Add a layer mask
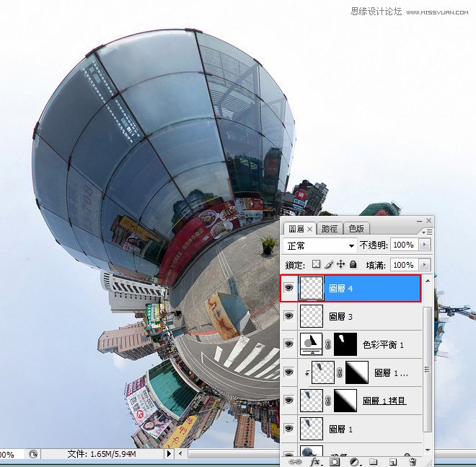This screenshot has height=467, width=476. [x=335, y=461]
